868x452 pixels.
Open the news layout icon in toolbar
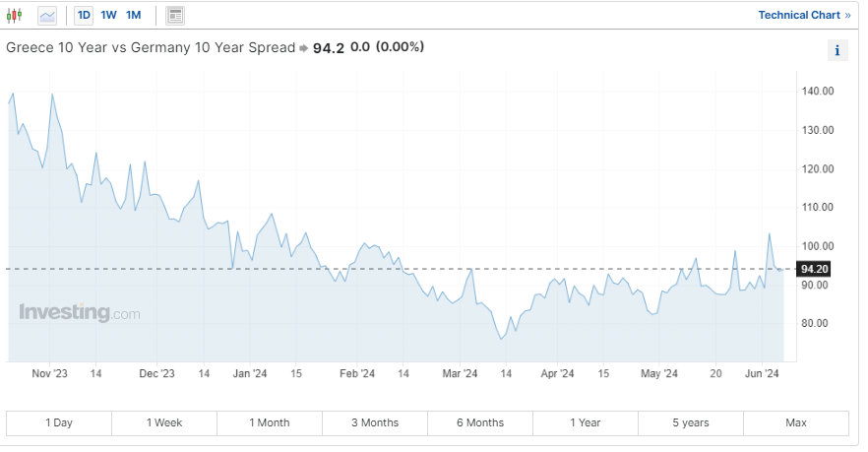(175, 16)
